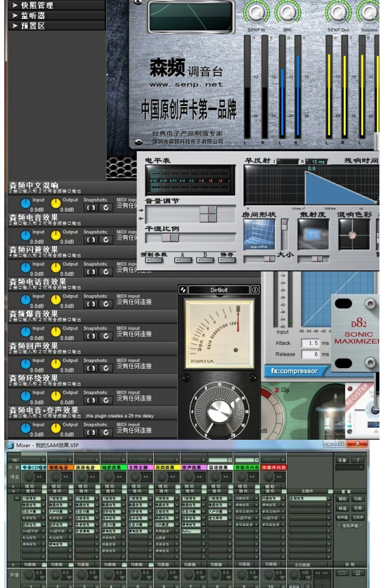Viewport: 380px width, 588px height.
Task: Click the fx:compressor label tab
Action: [294, 371]
